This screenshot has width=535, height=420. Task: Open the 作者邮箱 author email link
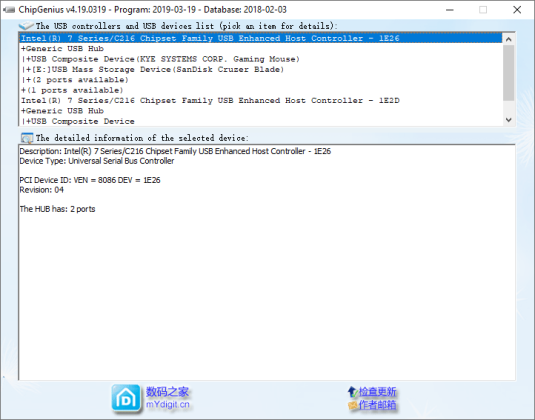[377, 405]
